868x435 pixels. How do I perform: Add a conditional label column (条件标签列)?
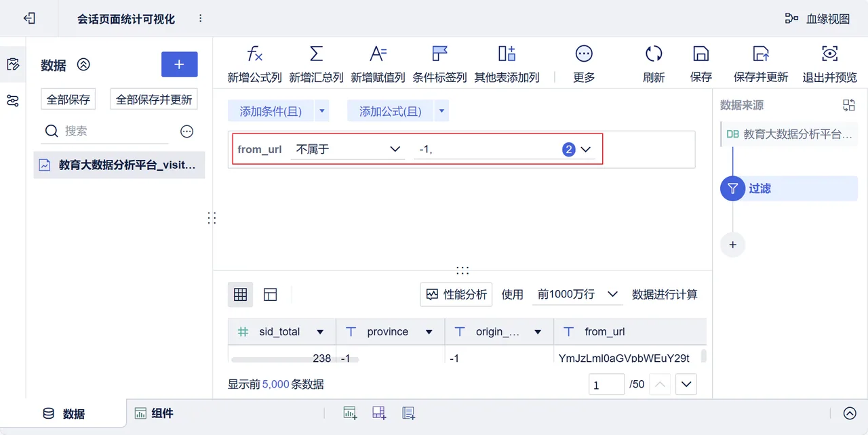(x=439, y=64)
